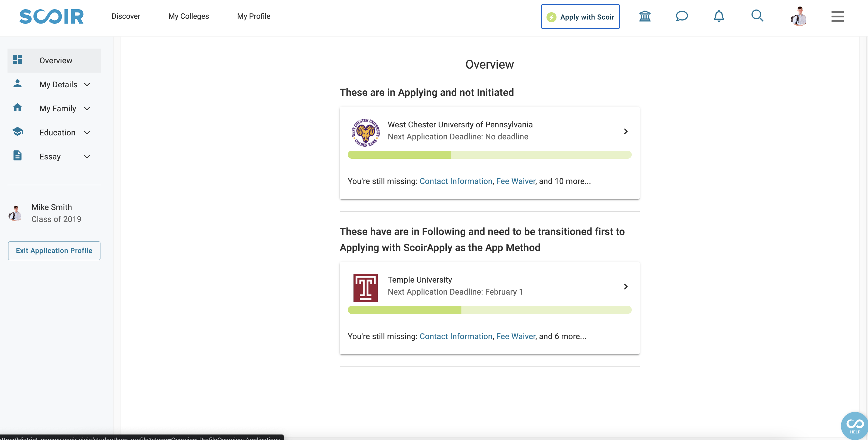Click the My Details person icon
The image size is (868, 440).
(17, 84)
